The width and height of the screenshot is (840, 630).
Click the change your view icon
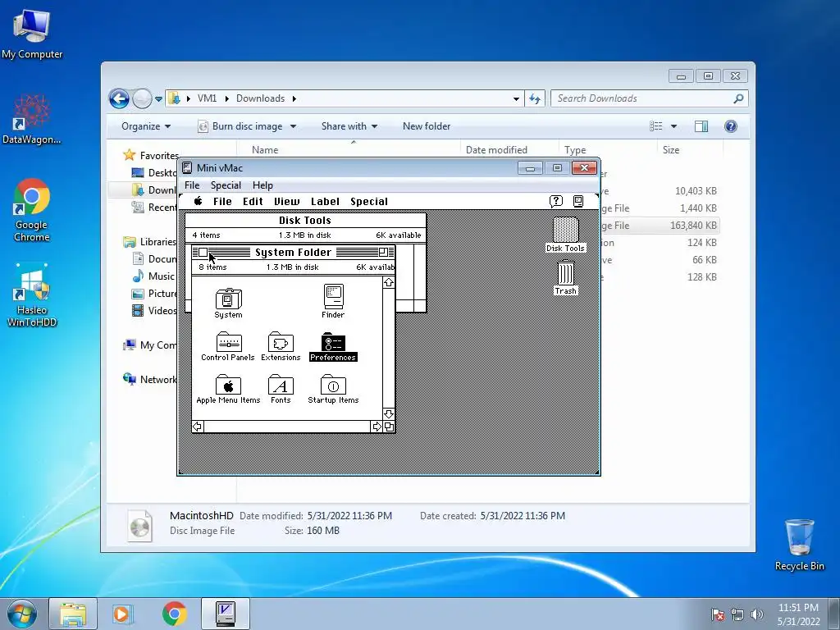[x=656, y=126]
